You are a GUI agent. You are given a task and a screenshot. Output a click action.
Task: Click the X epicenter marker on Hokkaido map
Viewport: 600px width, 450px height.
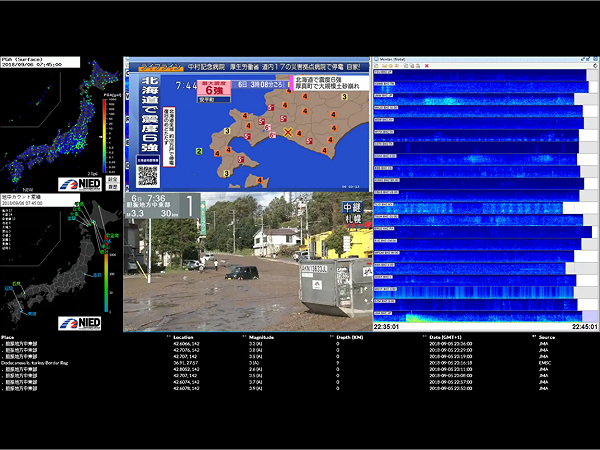tap(288, 131)
